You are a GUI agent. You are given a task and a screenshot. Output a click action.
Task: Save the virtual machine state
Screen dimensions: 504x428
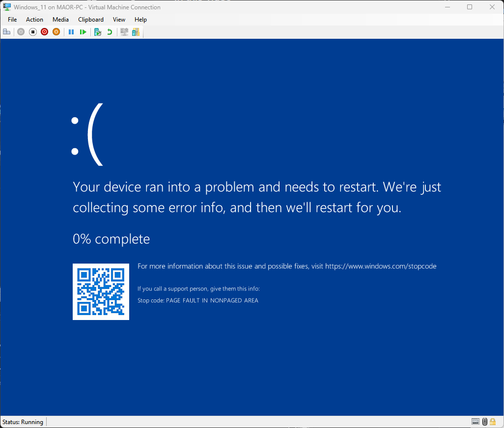(x=56, y=31)
